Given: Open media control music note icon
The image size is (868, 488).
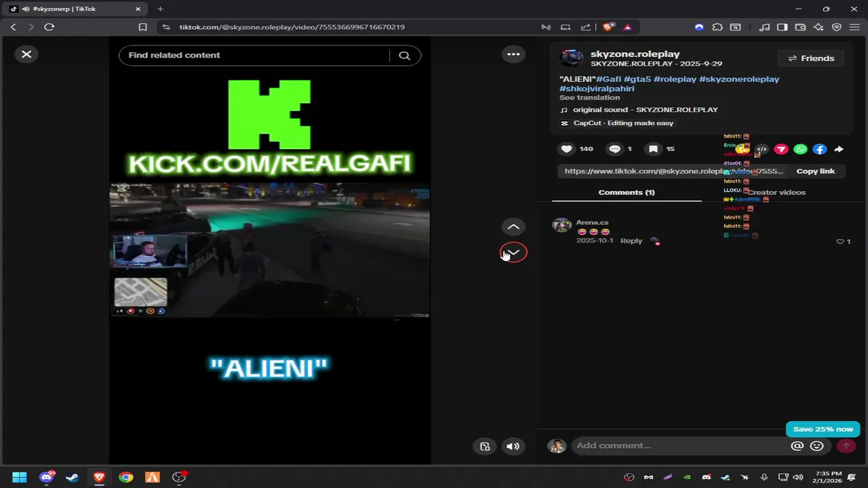Looking at the screenshot, I should [x=764, y=27].
